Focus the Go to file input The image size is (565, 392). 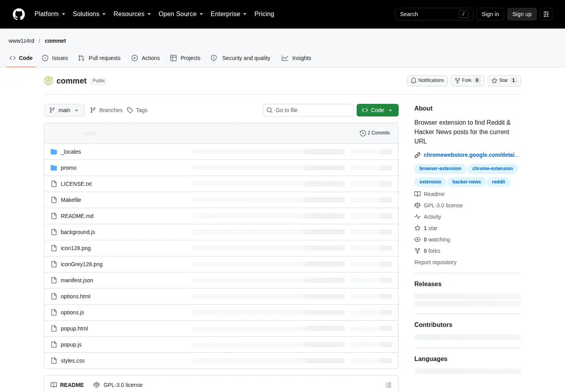308,110
